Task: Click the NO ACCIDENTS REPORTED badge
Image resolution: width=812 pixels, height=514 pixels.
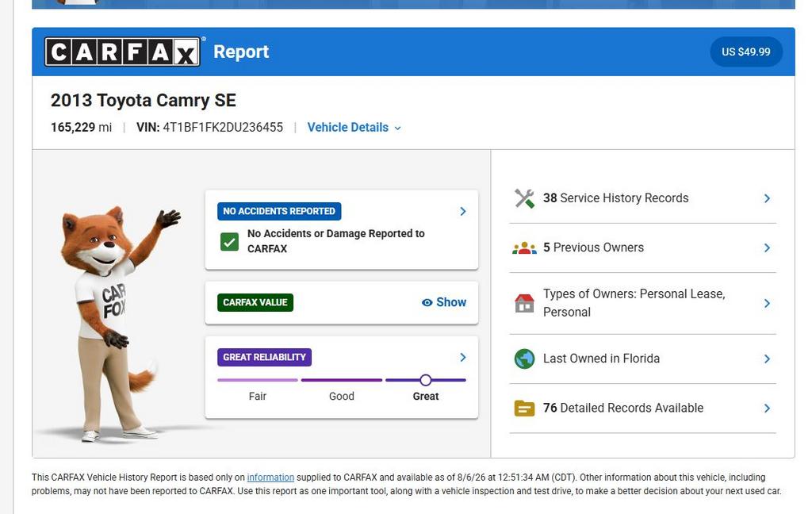Action: 279,212
